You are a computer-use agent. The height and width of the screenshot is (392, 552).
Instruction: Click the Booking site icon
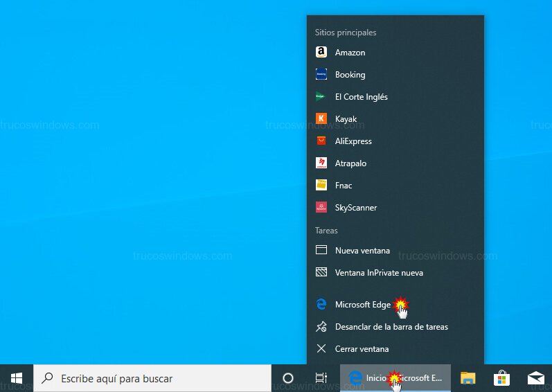point(321,74)
